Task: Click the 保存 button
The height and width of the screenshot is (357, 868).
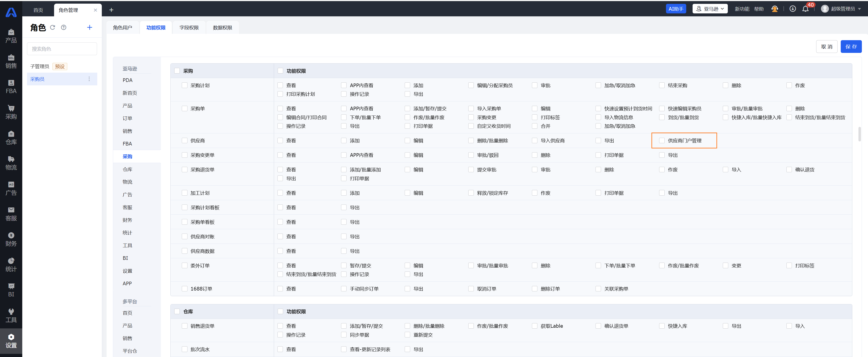Action: tap(851, 47)
